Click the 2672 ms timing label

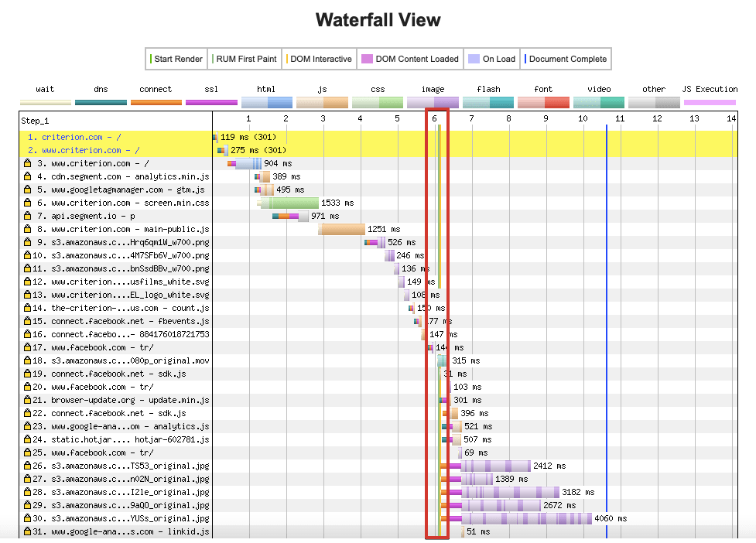point(559,505)
